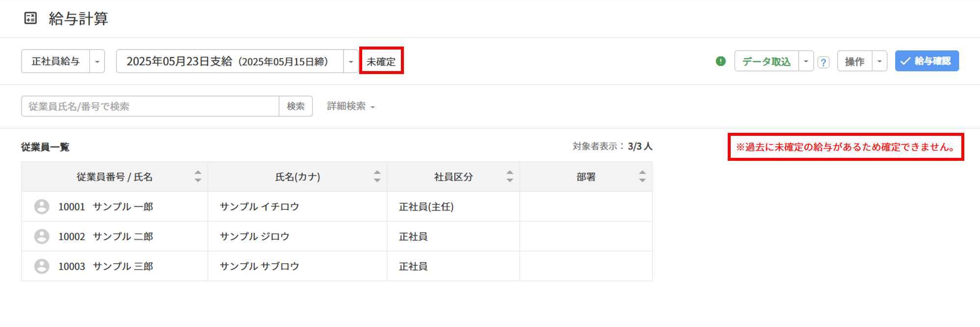Select employee row 10002 サンプル 二郎

click(123, 237)
